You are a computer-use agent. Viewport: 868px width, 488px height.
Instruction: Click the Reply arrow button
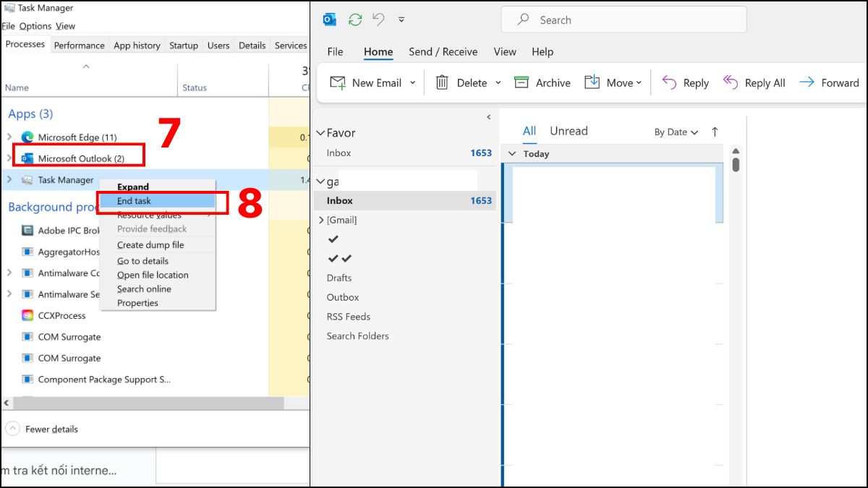pyautogui.click(x=686, y=83)
